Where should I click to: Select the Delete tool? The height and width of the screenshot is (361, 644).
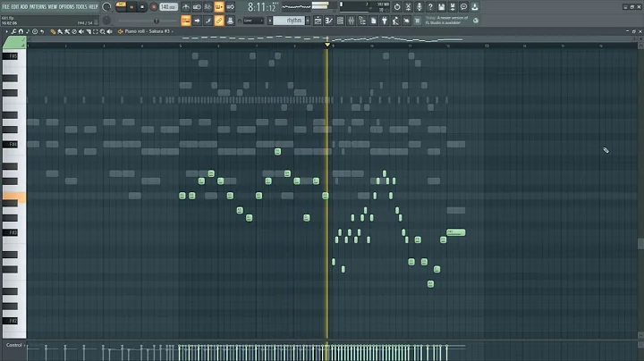pos(74,31)
